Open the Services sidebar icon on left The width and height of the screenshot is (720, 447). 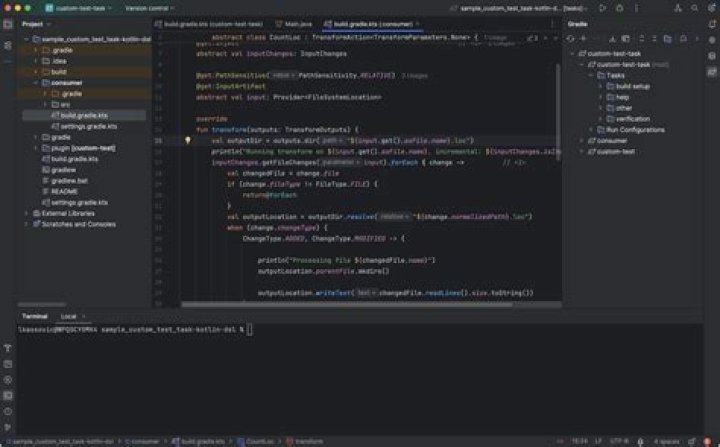coord(8,380)
